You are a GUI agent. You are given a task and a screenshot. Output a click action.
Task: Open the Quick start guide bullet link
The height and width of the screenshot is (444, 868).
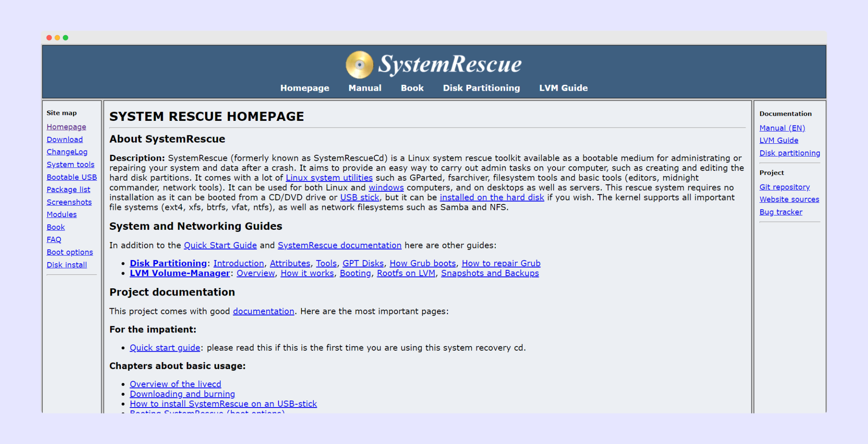point(165,348)
